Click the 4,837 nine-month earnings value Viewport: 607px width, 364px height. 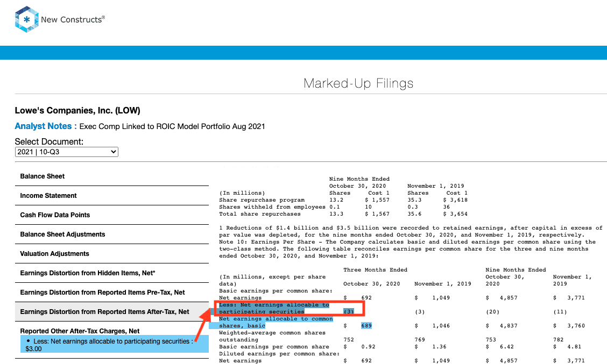tap(509, 326)
